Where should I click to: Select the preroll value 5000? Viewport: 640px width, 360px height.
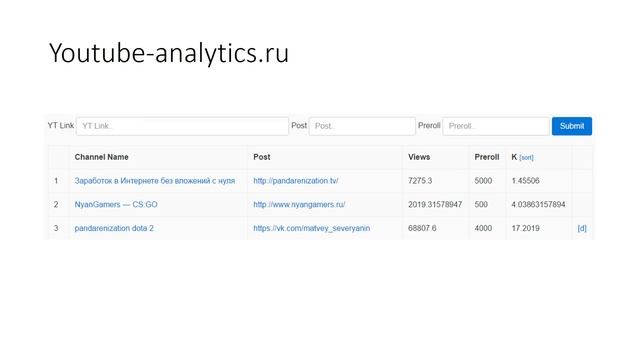pyautogui.click(x=483, y=181)
